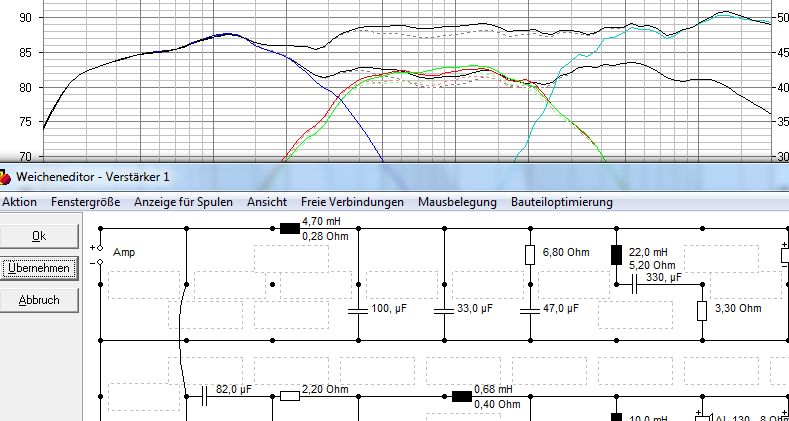The width and height of the screenshot is (789, 421).
Task: Open the Bauteiloptimierung menu
Action: (x=562, y=202)
